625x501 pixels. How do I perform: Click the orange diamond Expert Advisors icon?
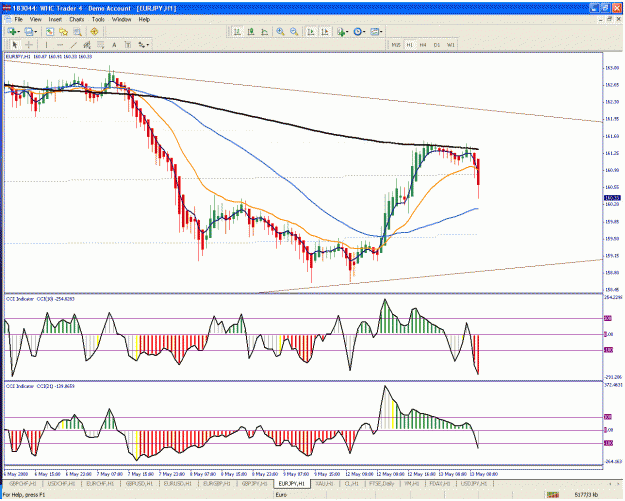point(94,31)
